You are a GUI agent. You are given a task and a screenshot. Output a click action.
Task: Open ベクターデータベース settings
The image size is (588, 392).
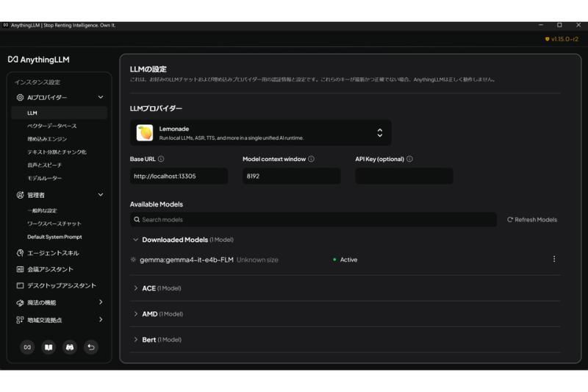click(51, 126)
